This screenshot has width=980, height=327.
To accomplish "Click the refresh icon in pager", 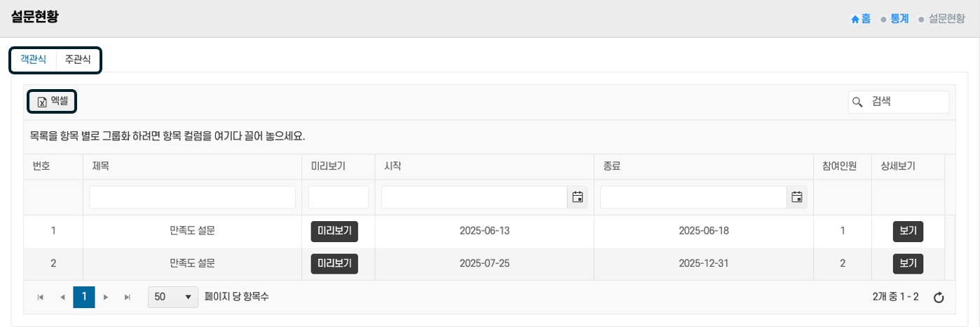I will [939, 298].
